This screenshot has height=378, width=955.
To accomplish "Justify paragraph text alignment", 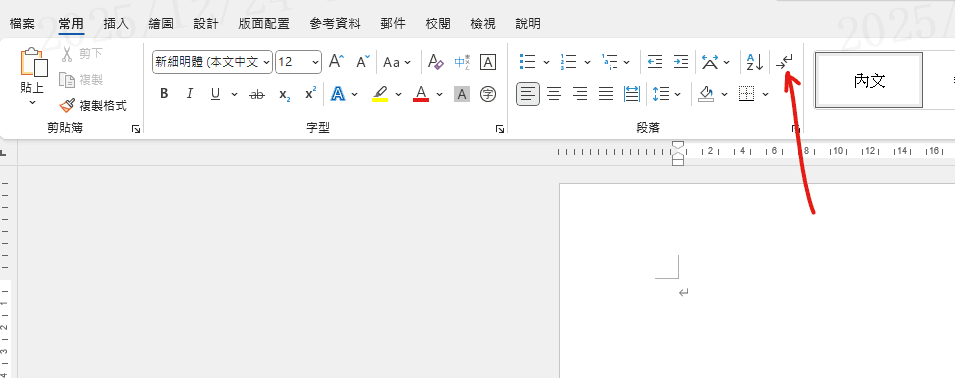I will click(x=605, y=94).
